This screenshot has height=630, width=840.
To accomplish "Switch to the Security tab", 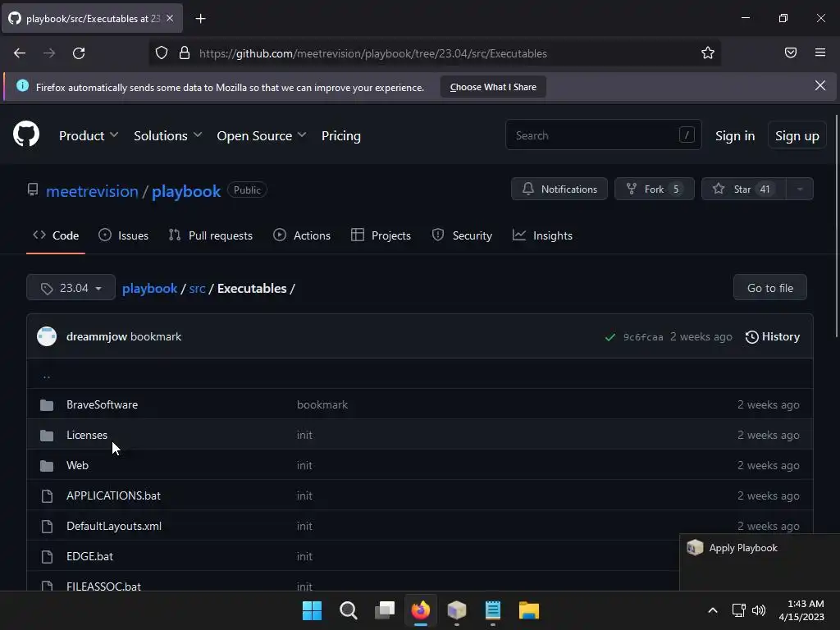I will [462, 235].
